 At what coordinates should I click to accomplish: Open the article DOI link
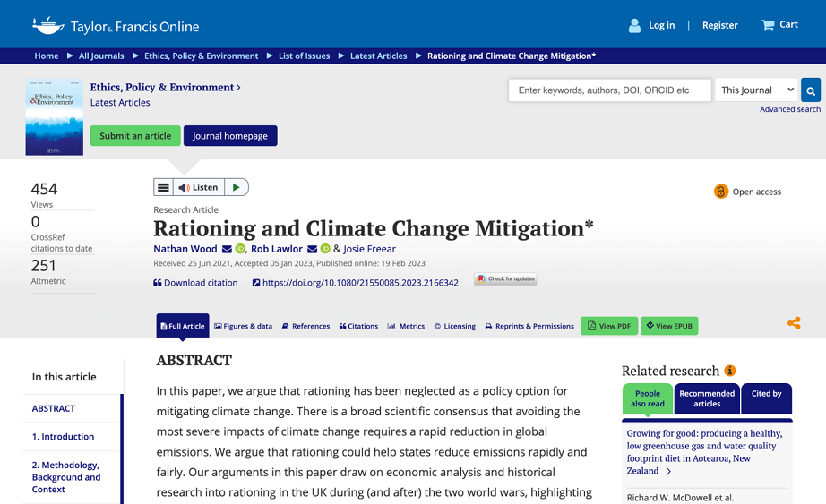coord(360,283)
